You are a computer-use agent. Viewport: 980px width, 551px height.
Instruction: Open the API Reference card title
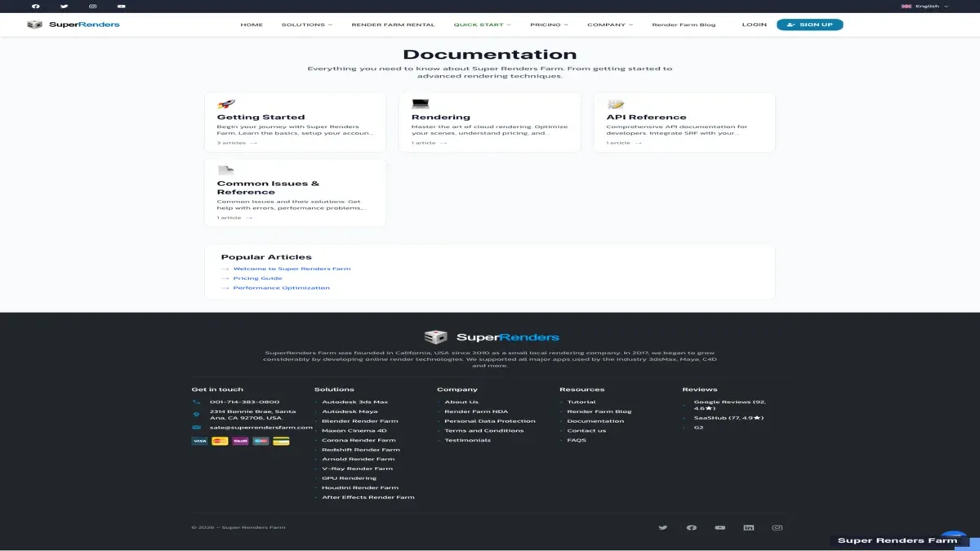[646, 118]
